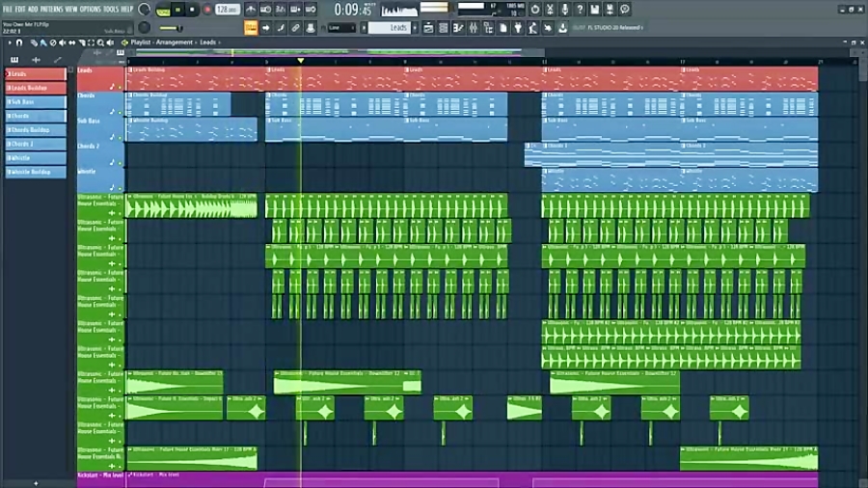868x488 pixels.
Task: Toggle Song mode button
Action: click(163, 10)
